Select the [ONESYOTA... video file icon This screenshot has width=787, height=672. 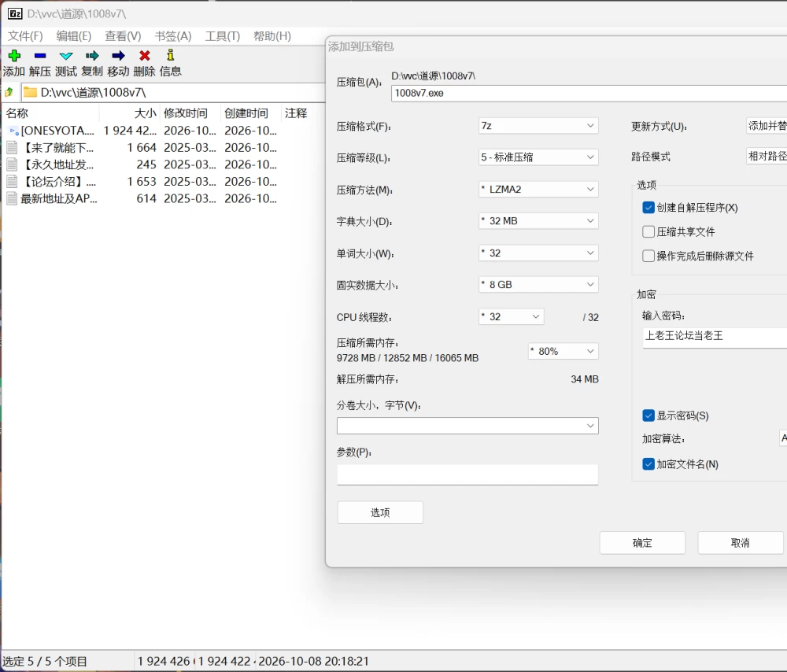(x=13, y=131)
